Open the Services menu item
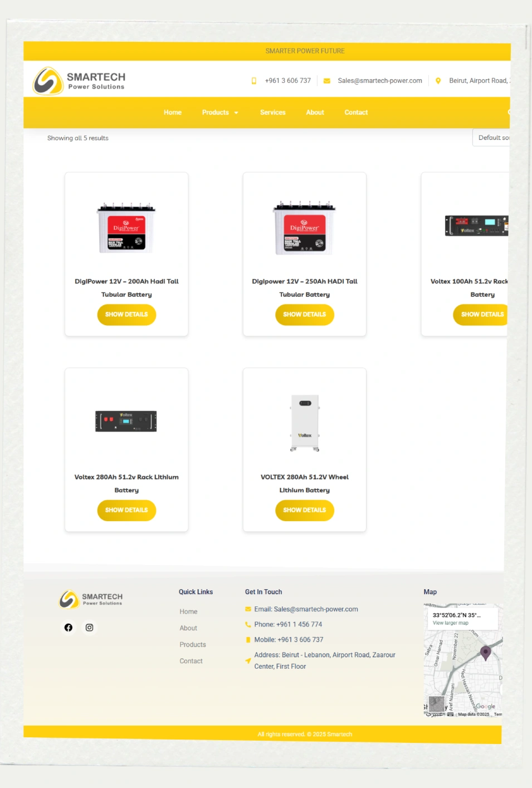532x788 pixels. 272,112
